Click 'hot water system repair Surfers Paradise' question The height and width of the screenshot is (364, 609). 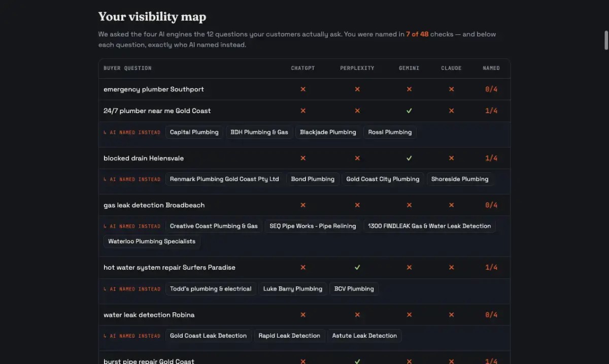170,267
